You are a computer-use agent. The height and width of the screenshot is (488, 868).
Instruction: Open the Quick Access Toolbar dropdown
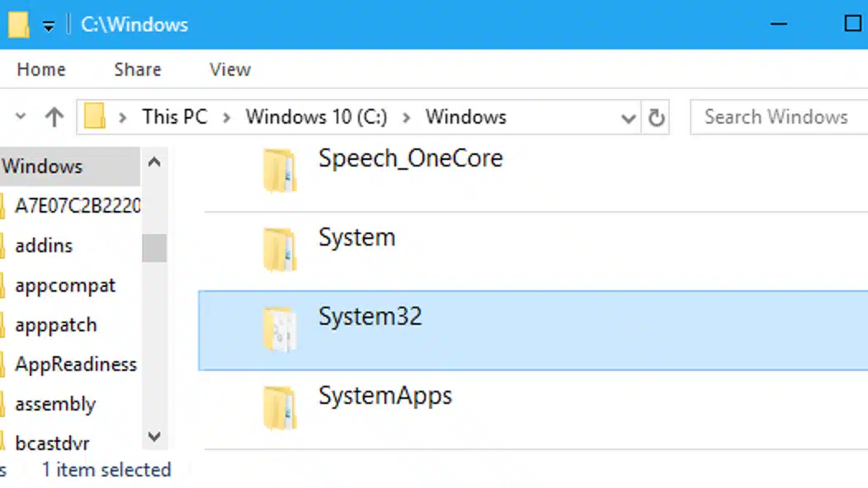click(49, 25)
